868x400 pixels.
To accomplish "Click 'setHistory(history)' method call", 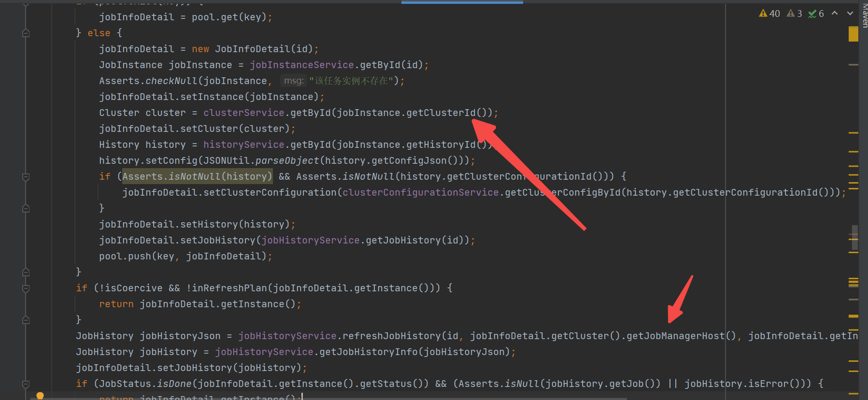I will tap(235, 224).
